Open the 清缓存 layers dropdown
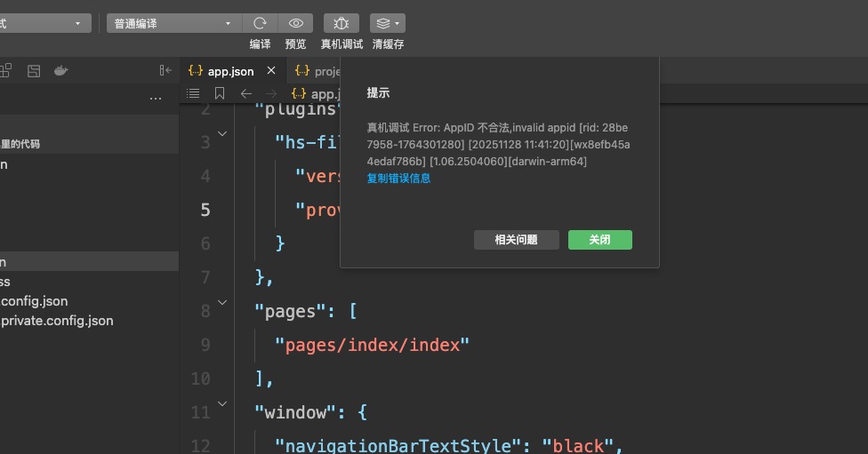This screenshot has width=868, height=454. tap(387, 23)
